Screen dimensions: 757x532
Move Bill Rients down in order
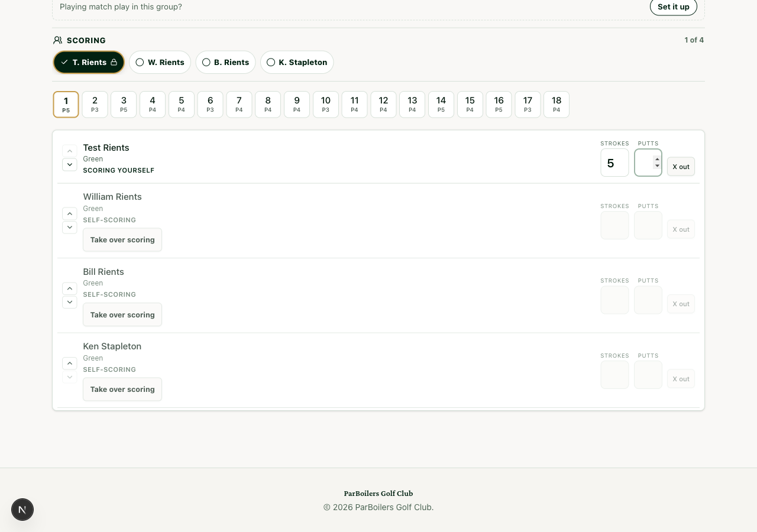(x=70, y=302)
